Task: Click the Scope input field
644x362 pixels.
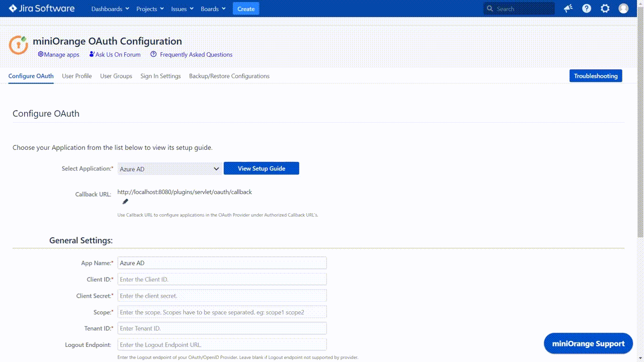Action: (x=222, y=312)
